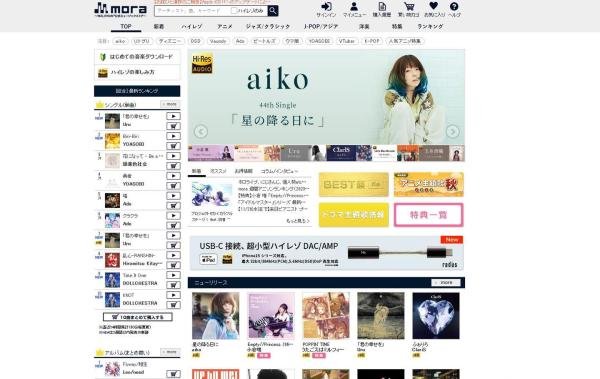Open もっと見る link under news list
Viewport: 600px width, 379px height.
pos(297,221)
